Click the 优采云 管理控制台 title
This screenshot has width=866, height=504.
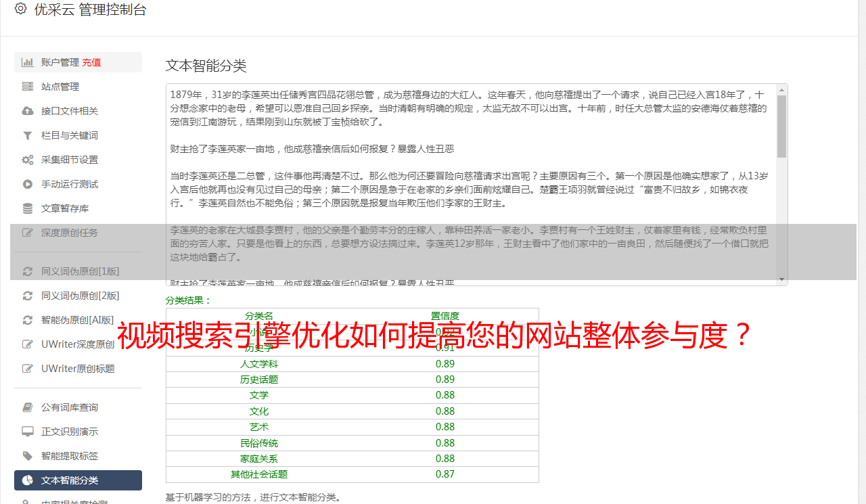pyautogui.click(x=90, y=9)
